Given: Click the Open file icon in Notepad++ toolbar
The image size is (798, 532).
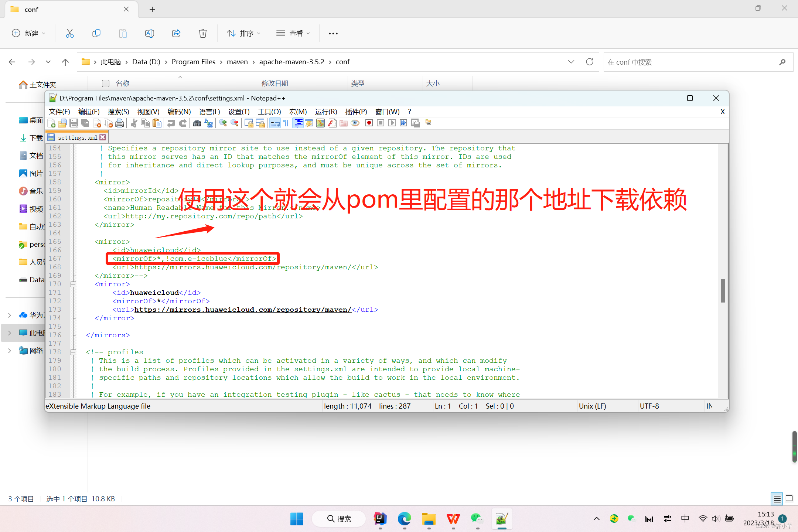Looking at the screenshot, I should click(62, 123).
